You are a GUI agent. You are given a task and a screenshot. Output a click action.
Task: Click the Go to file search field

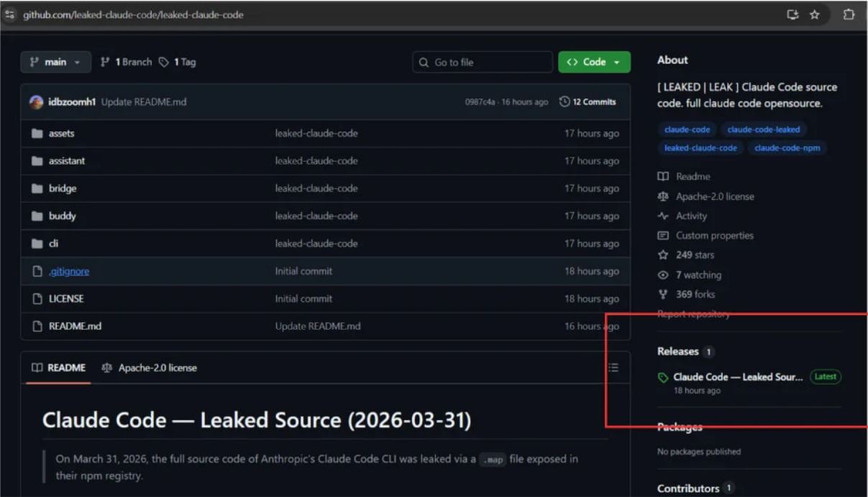483,63
